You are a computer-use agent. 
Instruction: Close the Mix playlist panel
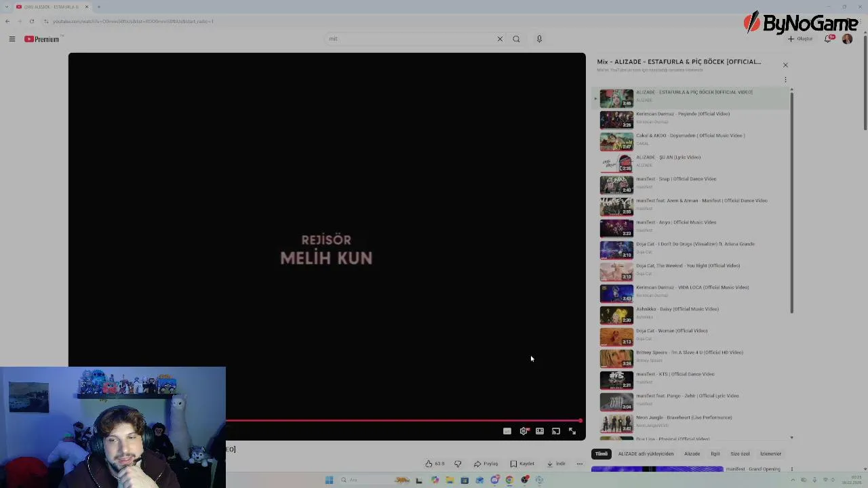(x=785, y=65)
